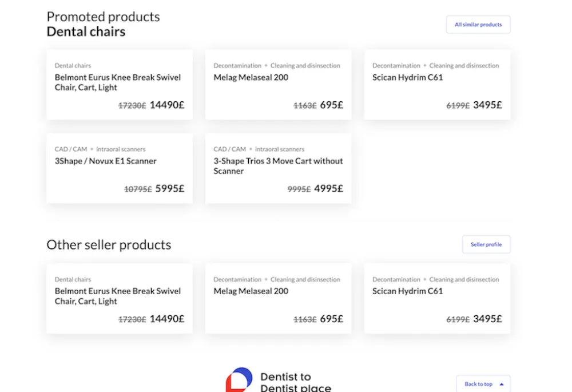Click the crossed-out 10795£ old price
The height and width of the screenshot is (392, 572).
click(138, 189)
